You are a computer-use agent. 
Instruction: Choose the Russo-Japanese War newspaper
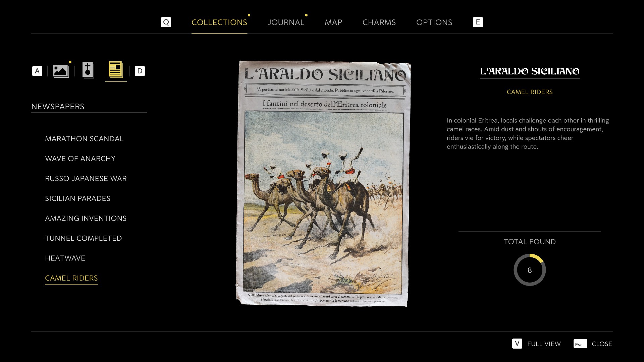click(86, 179)
